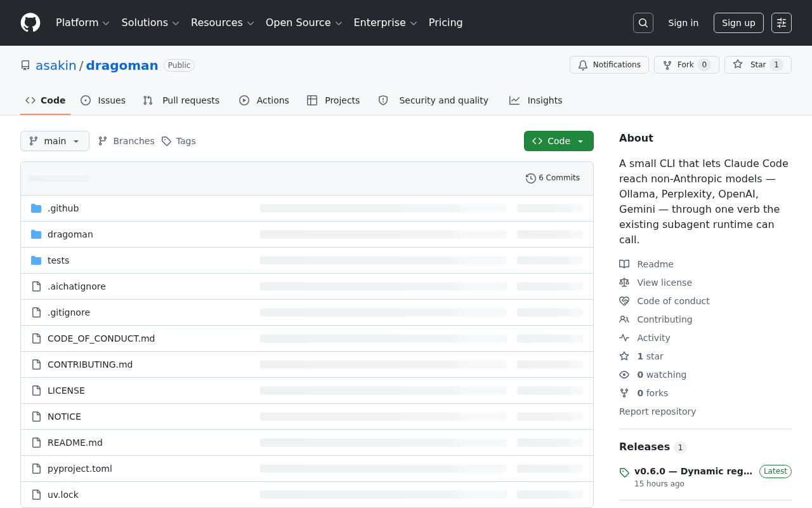
Task: Open the Pull requests tab
Action: point(181,100)
